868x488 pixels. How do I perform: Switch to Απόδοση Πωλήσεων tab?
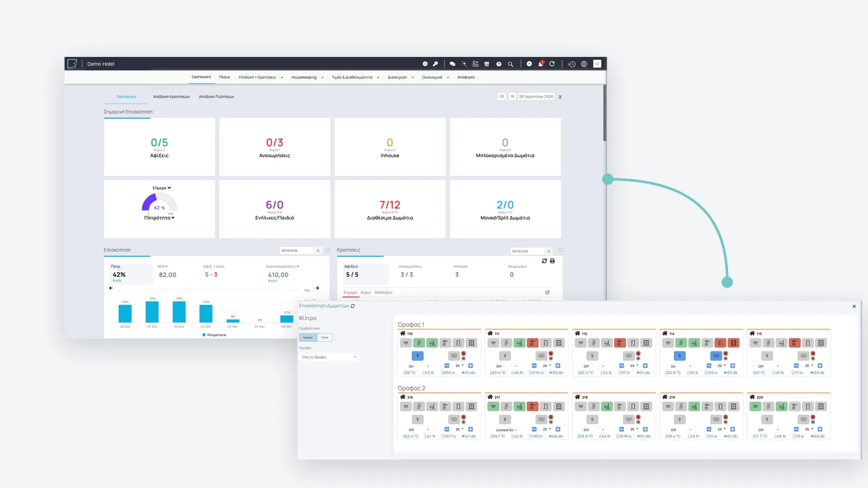click(x=216, y=97)
